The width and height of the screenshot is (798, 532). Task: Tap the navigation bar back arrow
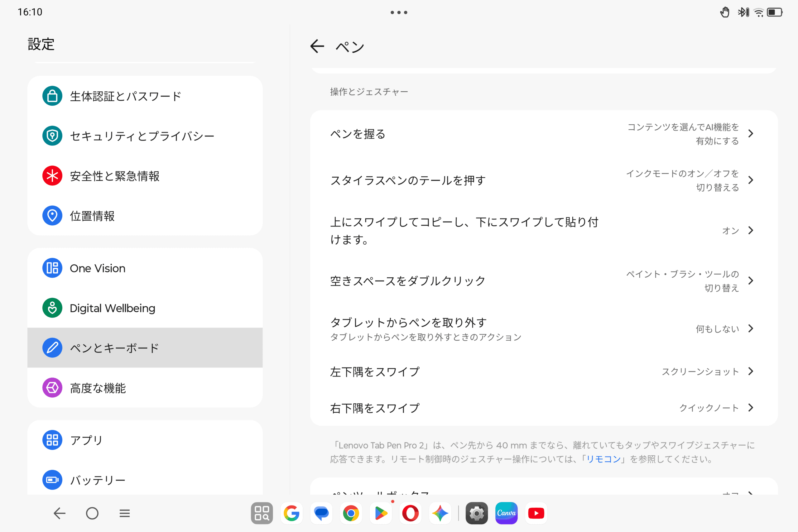[60, 513]
